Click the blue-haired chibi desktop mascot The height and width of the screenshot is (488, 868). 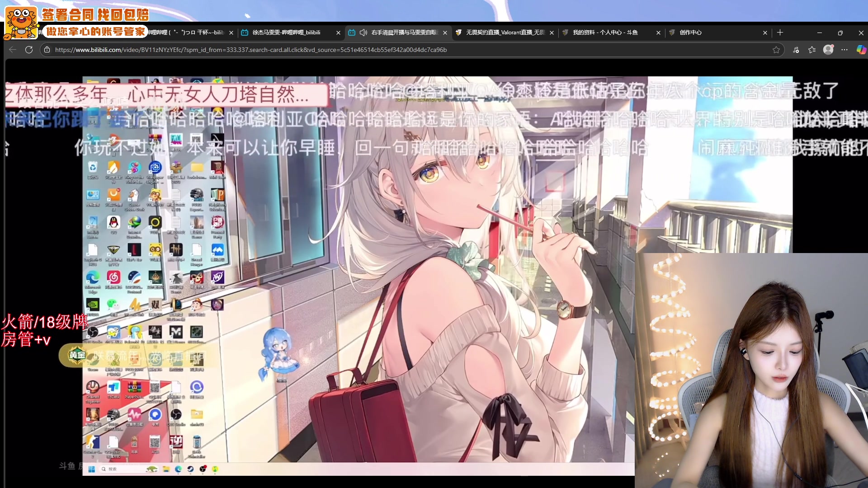[x=278, y=355]
